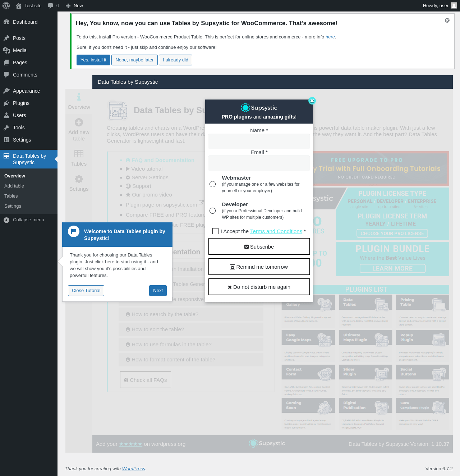Viewport: 460px width, 476px height.
Task: Click Nope, maybe later button
Action: (x=134, y=60)
